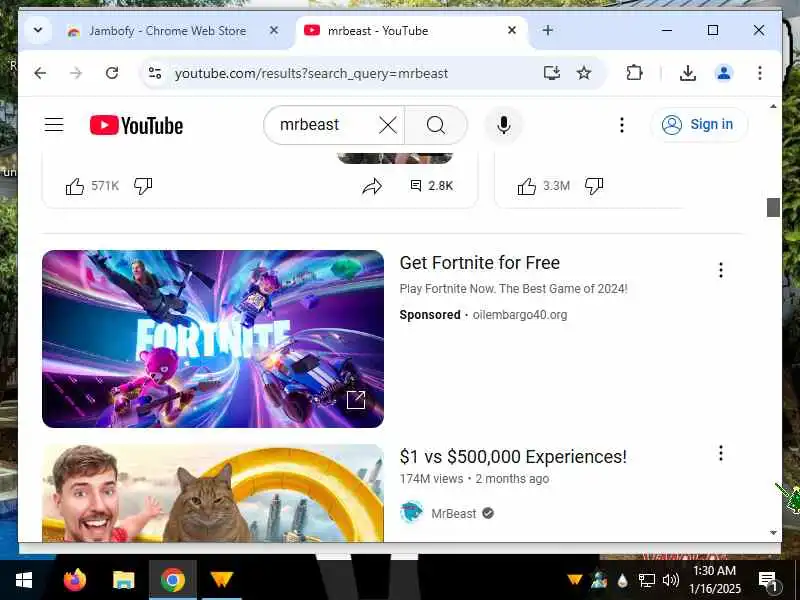Screen dimensions: 800x600
Task: Click the address bar URL
Action: 311,73
